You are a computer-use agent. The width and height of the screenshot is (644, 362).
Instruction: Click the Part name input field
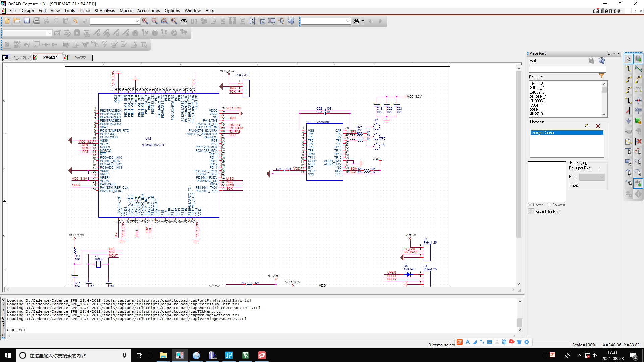coord(568,69)
